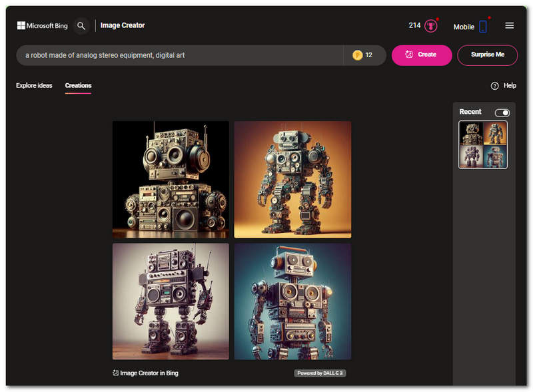Click the Image Creator header link
533x392 pixels.
[x=123, y=26]
